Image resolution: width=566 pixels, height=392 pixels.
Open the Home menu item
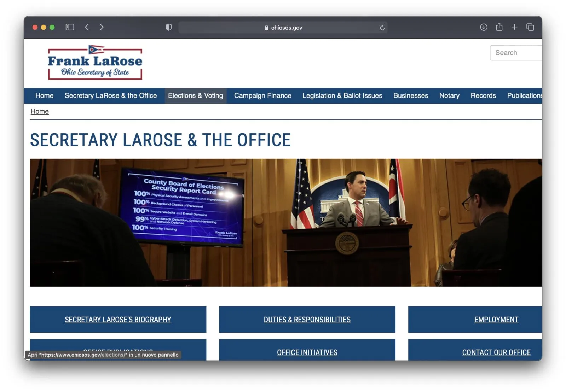(44, 96)
